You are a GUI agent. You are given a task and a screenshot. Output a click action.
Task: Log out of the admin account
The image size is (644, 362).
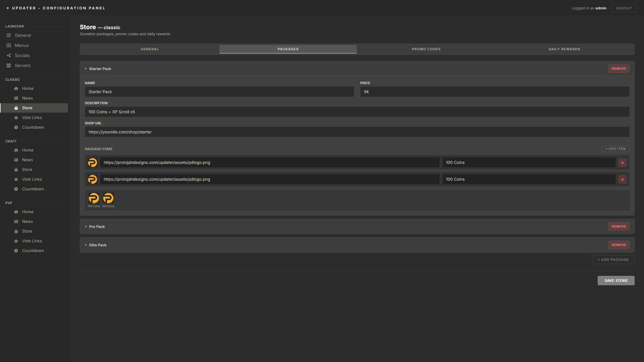624,8
